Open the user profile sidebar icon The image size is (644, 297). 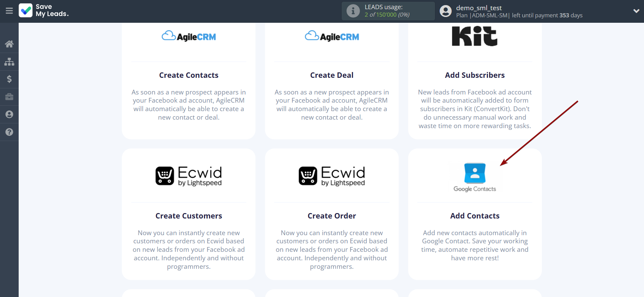pos(9,115)
